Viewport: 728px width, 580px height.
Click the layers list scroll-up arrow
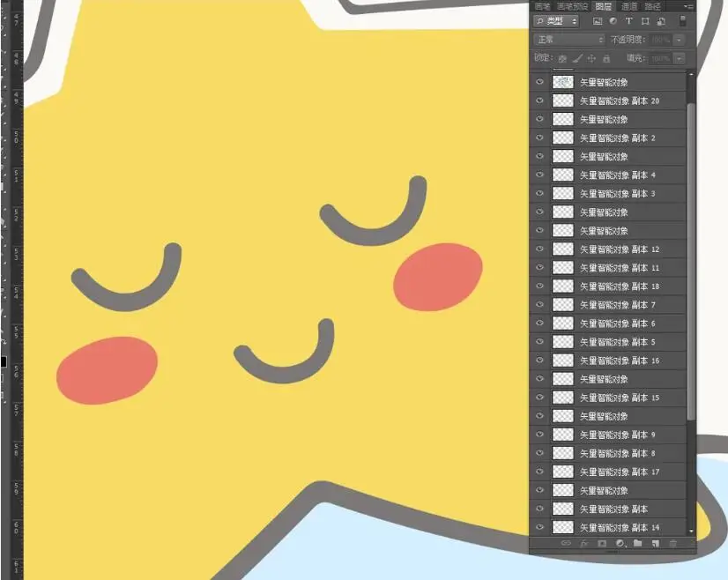click(x=691, y=74)
